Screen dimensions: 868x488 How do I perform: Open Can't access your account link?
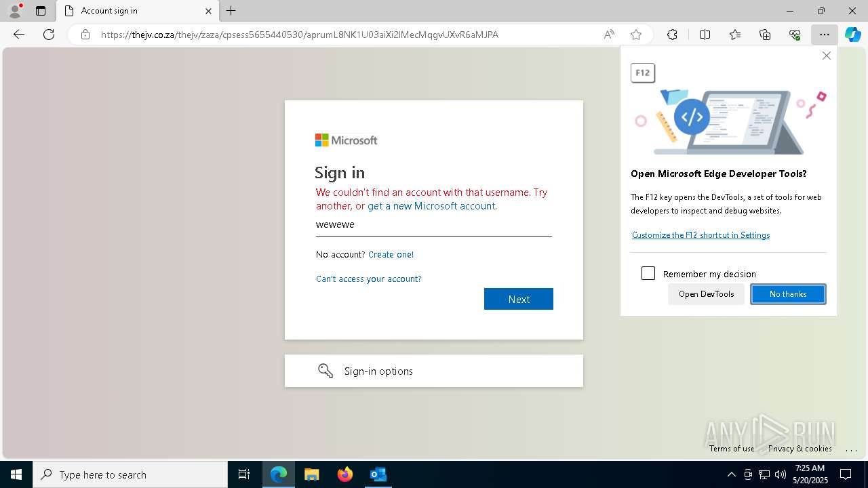368,279
